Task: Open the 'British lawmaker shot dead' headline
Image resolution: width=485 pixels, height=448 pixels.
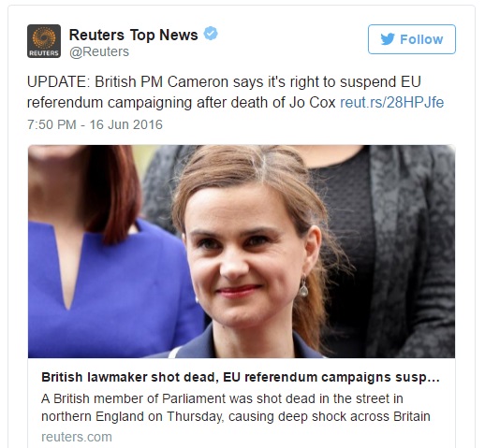Action: [x=241, y=377]
